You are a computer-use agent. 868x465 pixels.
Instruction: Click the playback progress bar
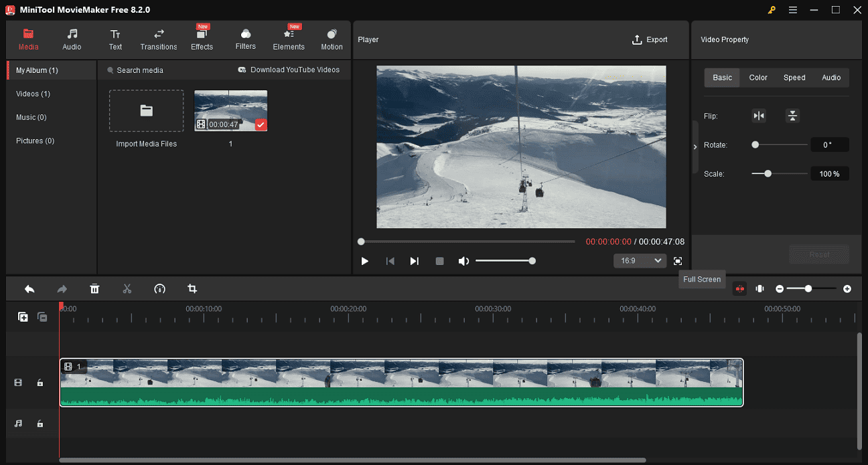coord(467,242)
